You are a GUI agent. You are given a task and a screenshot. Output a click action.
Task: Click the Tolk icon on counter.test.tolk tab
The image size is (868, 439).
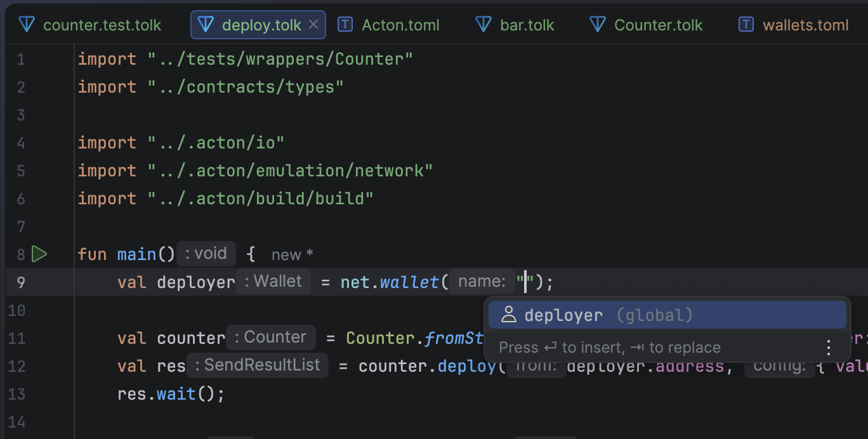coord(26,25)
